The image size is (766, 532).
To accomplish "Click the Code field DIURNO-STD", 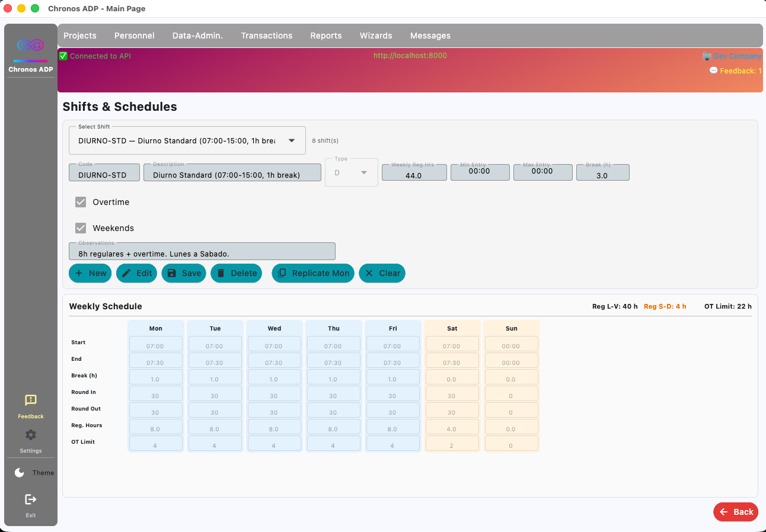I will [x=104, y=172].
